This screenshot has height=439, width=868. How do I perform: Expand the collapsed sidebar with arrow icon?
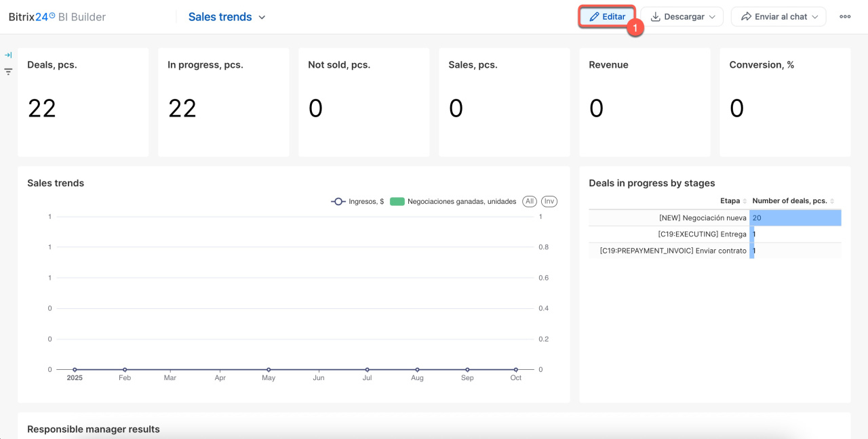coord(8,55)
